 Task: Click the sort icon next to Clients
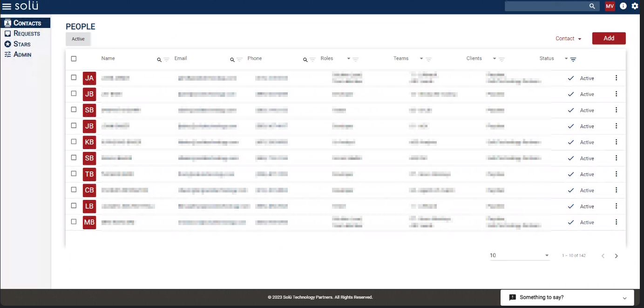[502, 59]
